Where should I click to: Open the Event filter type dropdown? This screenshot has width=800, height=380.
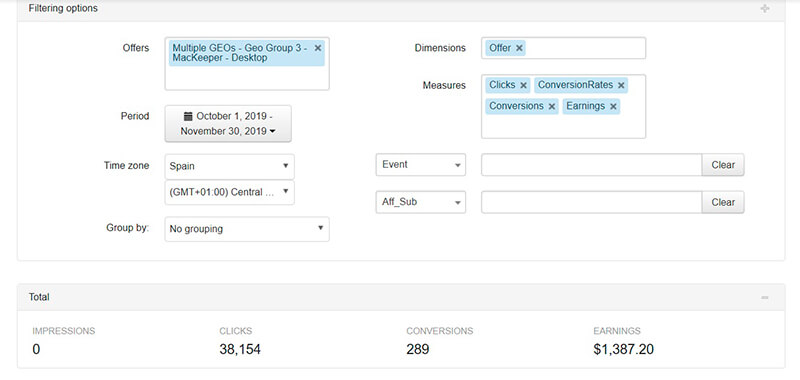(x=420, y=165)
